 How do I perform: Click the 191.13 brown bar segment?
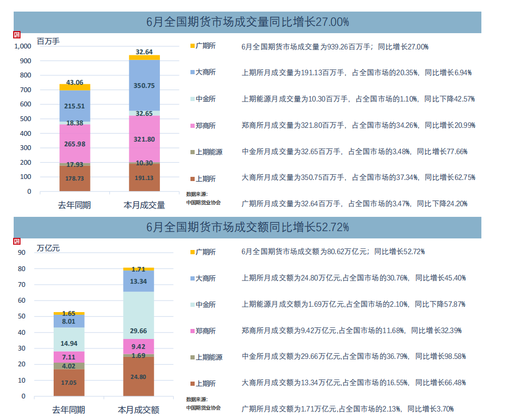click(144, 177)
